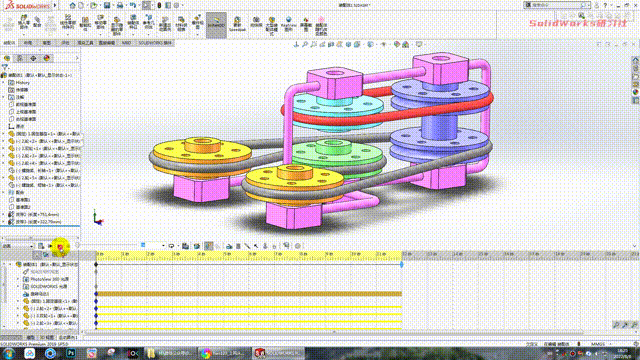Switch to the Sketch ribbon tab
The height and width of the screenshot is (360, 640).
click(x=47, y=43)
